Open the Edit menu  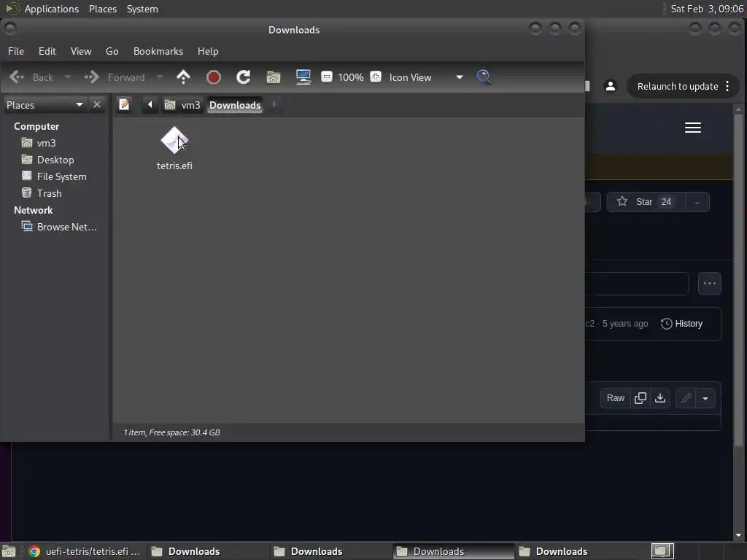click(47, 52)
